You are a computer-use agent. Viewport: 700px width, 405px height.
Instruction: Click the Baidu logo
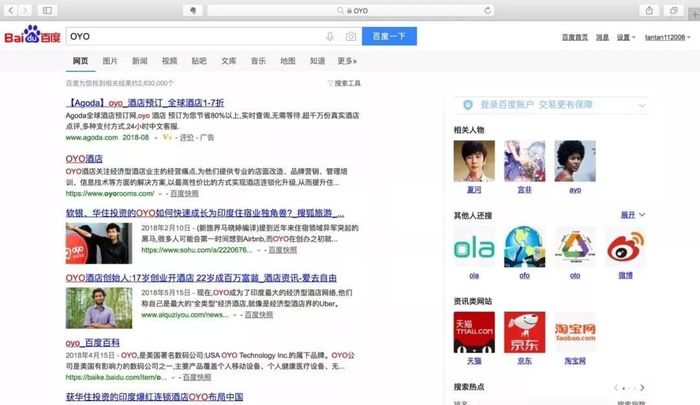click(x=33, y=35)
